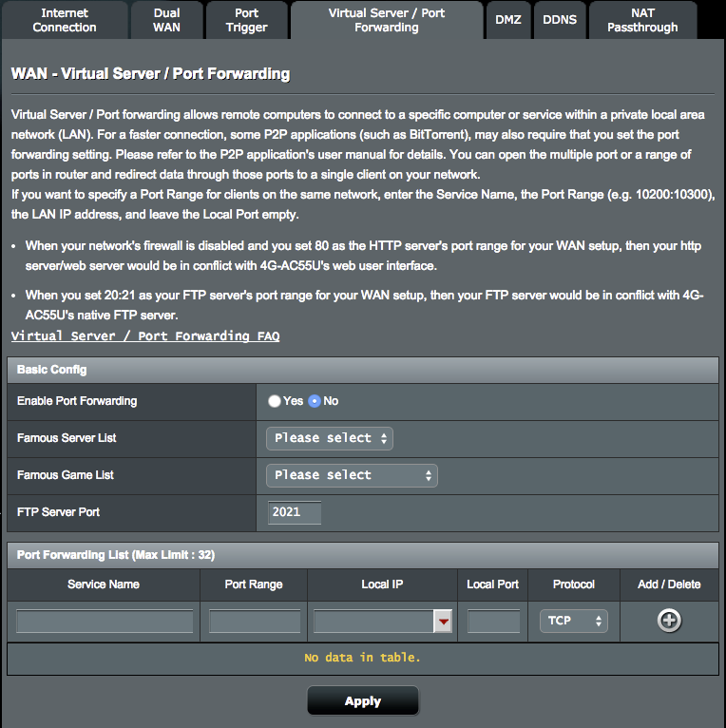This screenshot has height=728, width=726.
Task: Click the Enable Port Forwarding label
Action: (x=77, y=401)
